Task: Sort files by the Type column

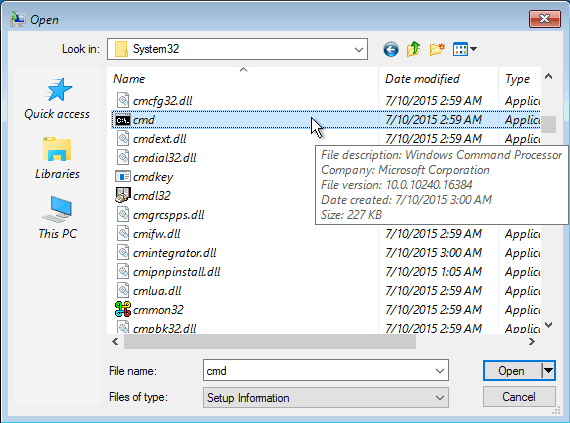Action: (x=520, y=79)
